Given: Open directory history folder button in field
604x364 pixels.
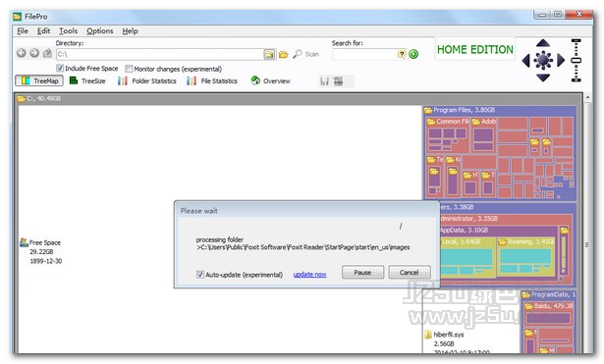Looking at the screenshot, I should 269,54.
